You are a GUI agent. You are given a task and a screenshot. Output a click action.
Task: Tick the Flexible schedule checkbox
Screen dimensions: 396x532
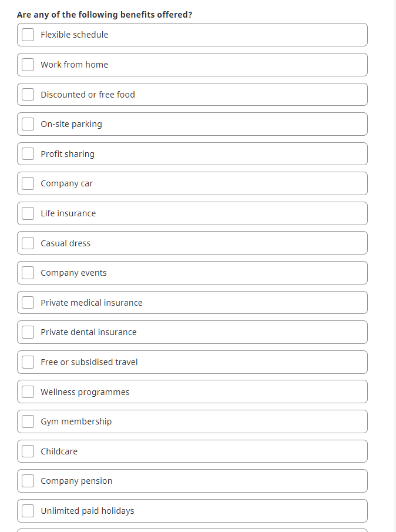coord(28,35)
